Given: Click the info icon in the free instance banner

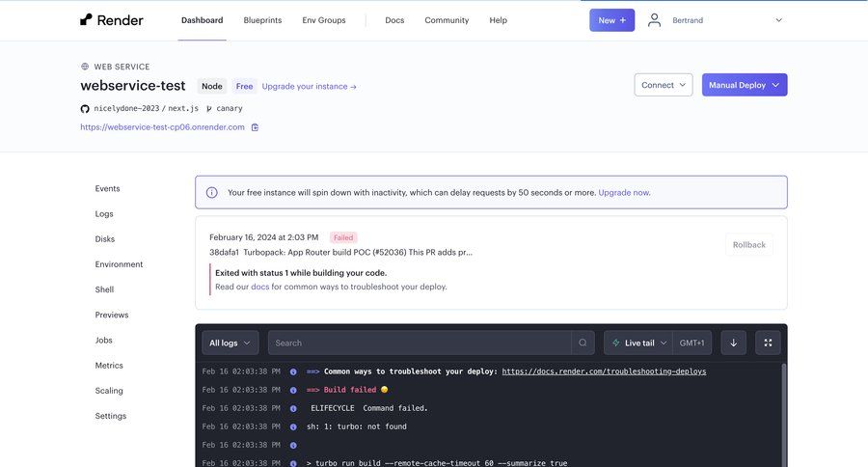Looking at the screenshot, I should click(x=212, y=192).
